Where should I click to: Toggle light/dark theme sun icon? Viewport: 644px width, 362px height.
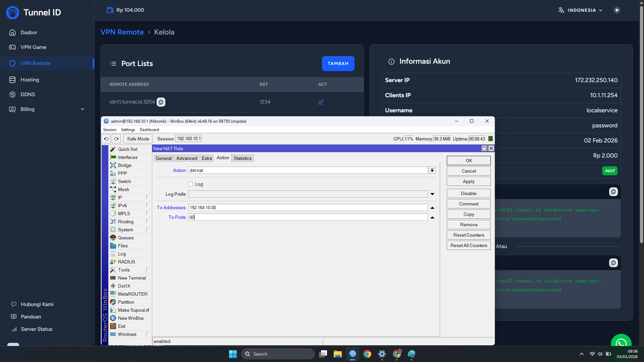(x=616, y=10)
